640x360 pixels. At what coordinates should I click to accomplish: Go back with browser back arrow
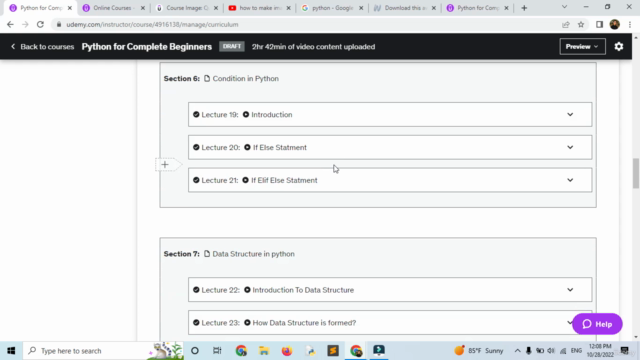10,24
